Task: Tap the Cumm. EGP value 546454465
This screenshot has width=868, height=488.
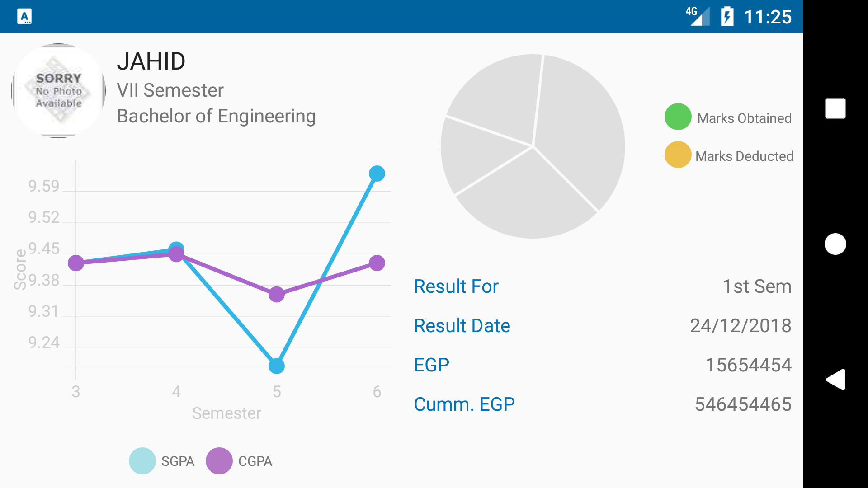Action: 743,404
